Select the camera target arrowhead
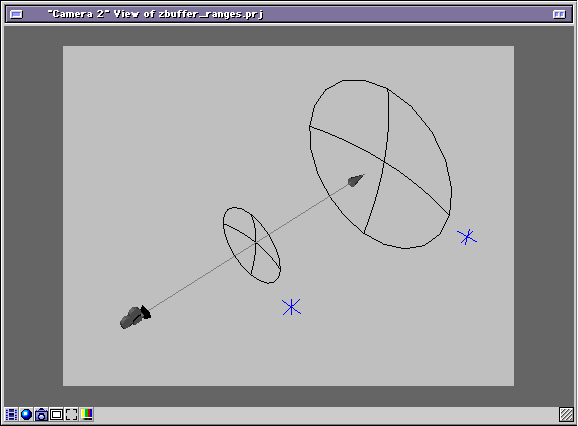Screen dimensions: 578x426 tap(356, 180)
